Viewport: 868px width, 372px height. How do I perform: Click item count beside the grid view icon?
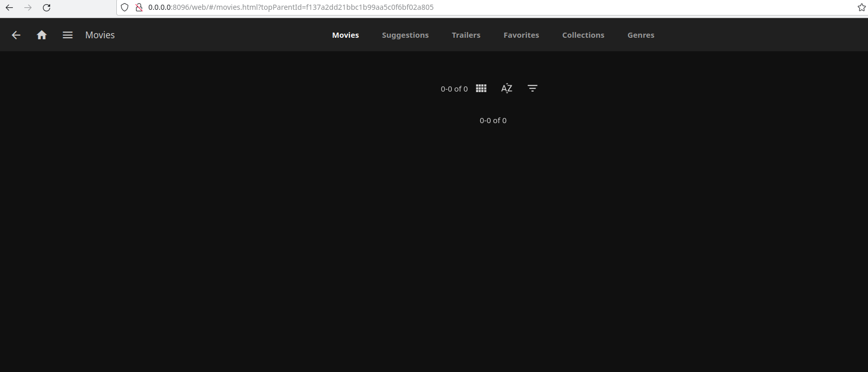tap(454, 89)
